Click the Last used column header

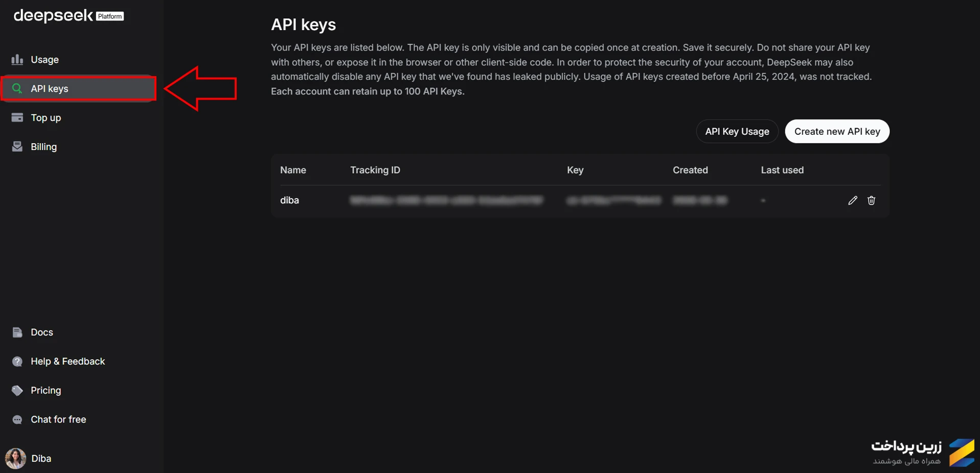click(x=782, y=170)
